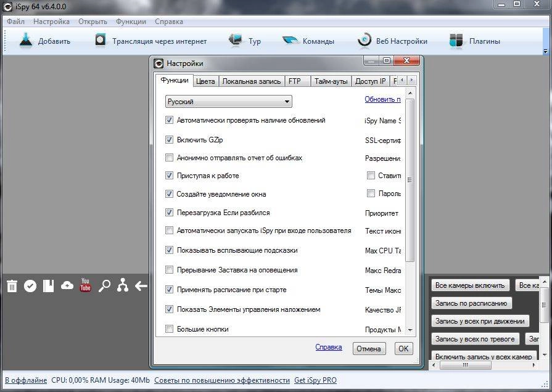Click Запись у всех при движении
The width and height of the screenshot is (552, 392).
tap(480, 321)
